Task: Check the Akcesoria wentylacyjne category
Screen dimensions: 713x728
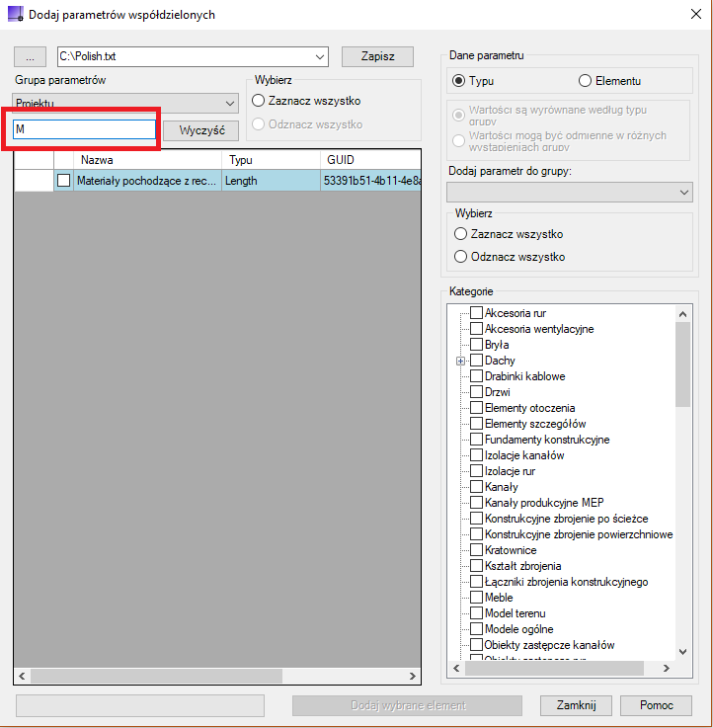Action: 476,328
